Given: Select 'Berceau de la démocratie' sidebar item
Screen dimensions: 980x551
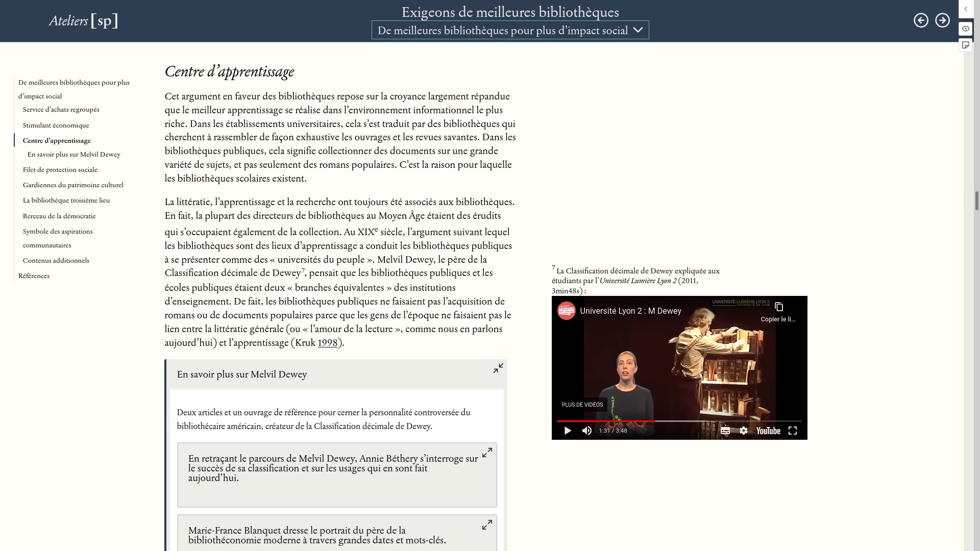Looking at the screenshot, I should (x=59, y=216).
